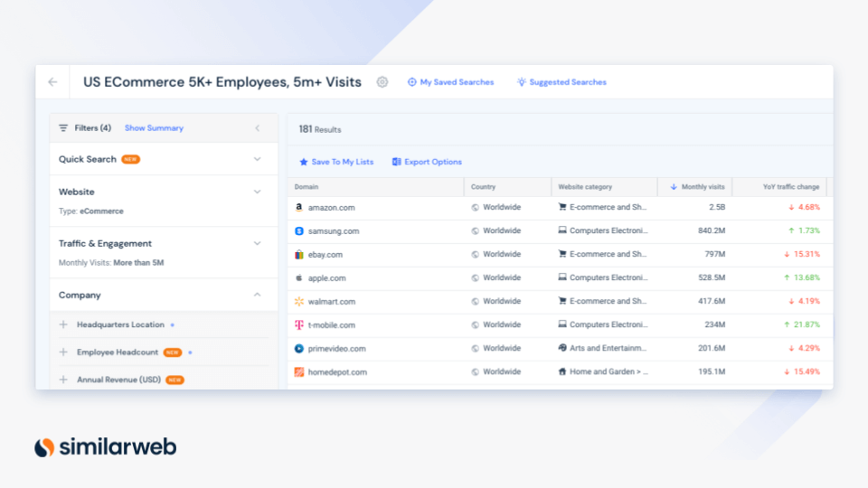Click Save To My Lists
The width and height of the screenshot is (868, 488).
point(336,162)
